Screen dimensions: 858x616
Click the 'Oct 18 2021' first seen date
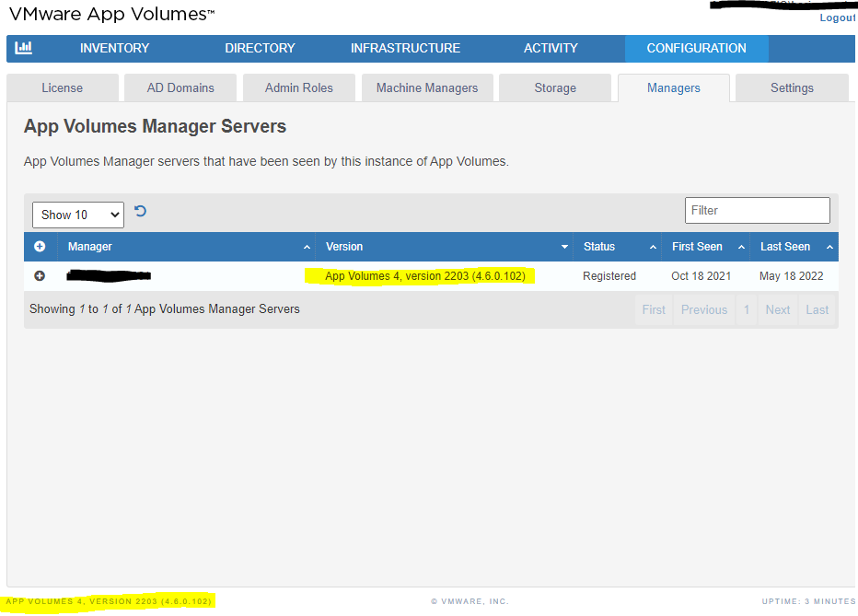click(701, 275)
